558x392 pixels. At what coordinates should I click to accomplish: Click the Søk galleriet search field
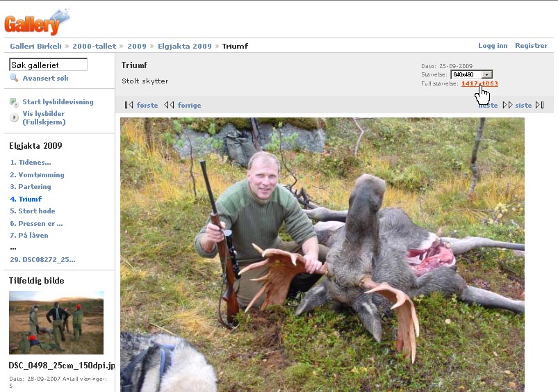point(48,65)
